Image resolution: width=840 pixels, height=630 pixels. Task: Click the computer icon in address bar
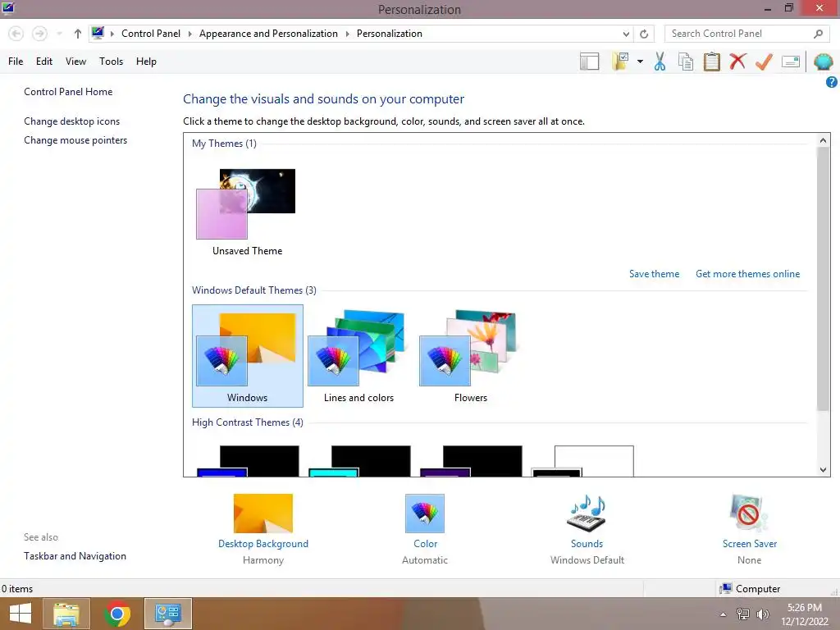pos(98,33)
